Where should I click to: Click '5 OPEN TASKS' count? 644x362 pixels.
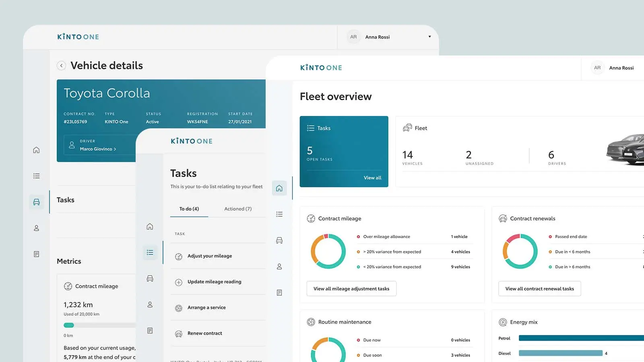[x=319, y=154]
